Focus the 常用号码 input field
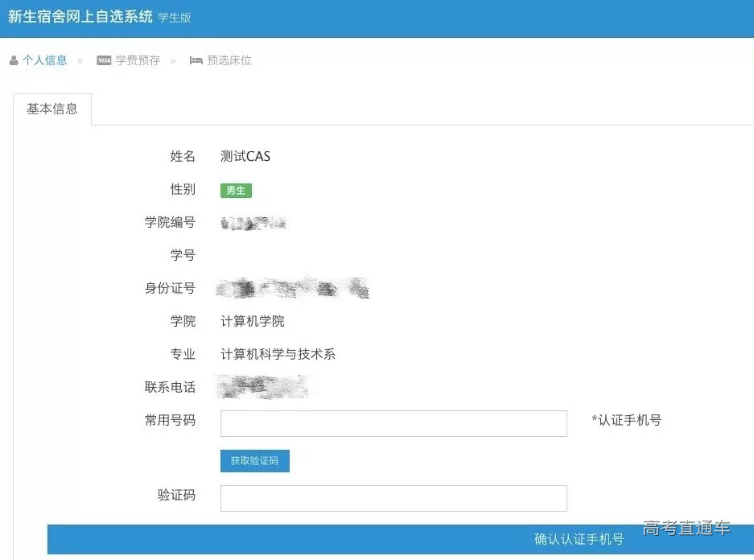The width and height of the screenshot is (754, 560). point(393,423)
